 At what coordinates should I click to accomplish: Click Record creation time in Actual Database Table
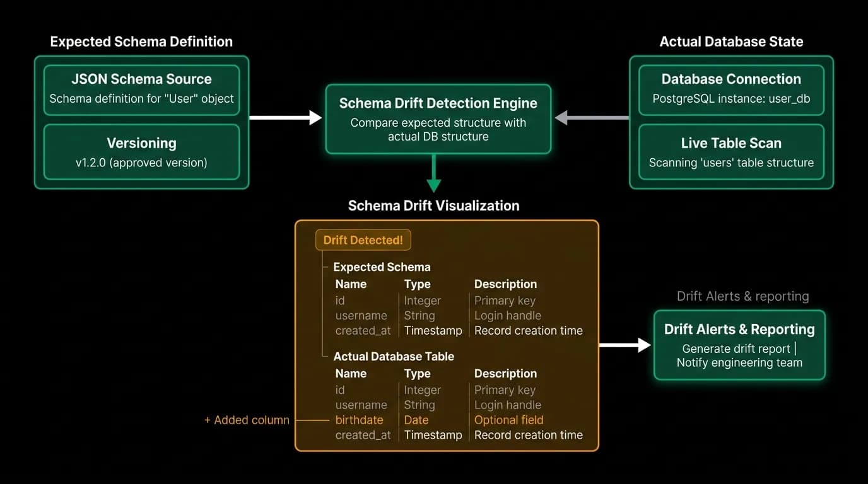pyautogui.click(x=529, y=435)
